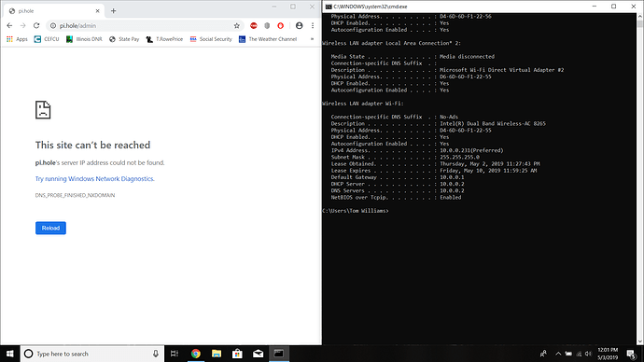Open Task View on taskbar
The width and height of the screenshot is (644, 362).
pyautogui.click(x=175, y=354)
